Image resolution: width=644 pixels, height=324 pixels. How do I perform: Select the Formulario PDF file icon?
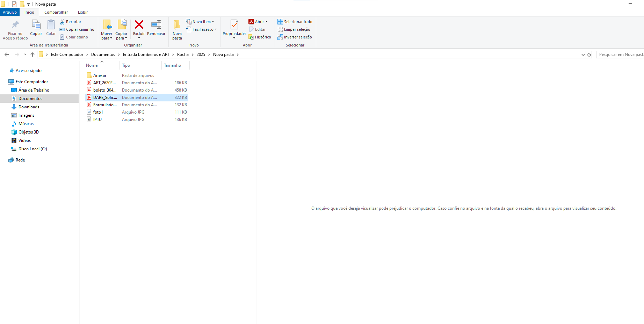pyautogui.click(x=89, y=105)
